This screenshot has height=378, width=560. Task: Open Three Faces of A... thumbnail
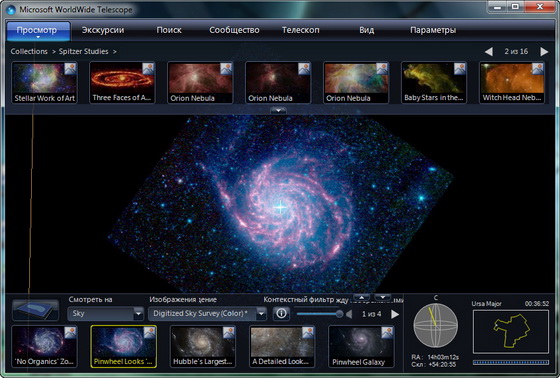122,83
